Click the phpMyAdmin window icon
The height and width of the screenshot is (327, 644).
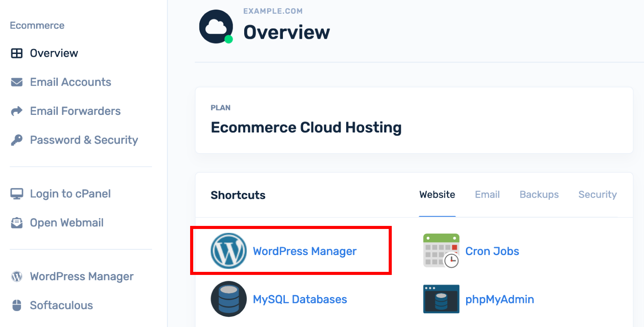point(441,299)
